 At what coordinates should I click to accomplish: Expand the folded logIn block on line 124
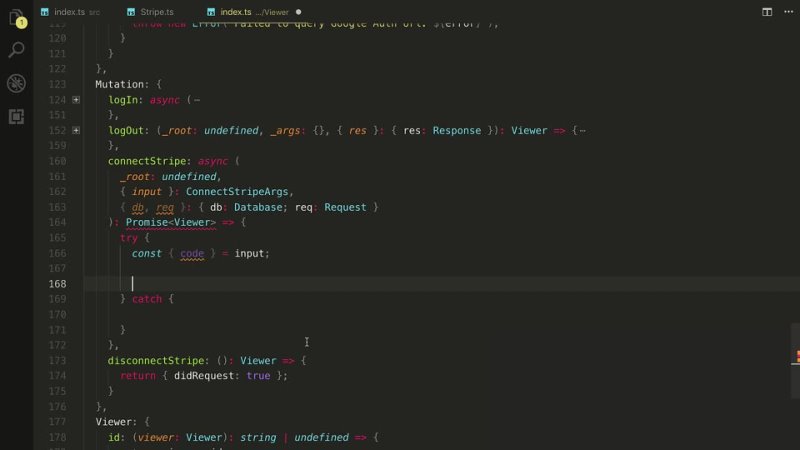click(76, 99)
